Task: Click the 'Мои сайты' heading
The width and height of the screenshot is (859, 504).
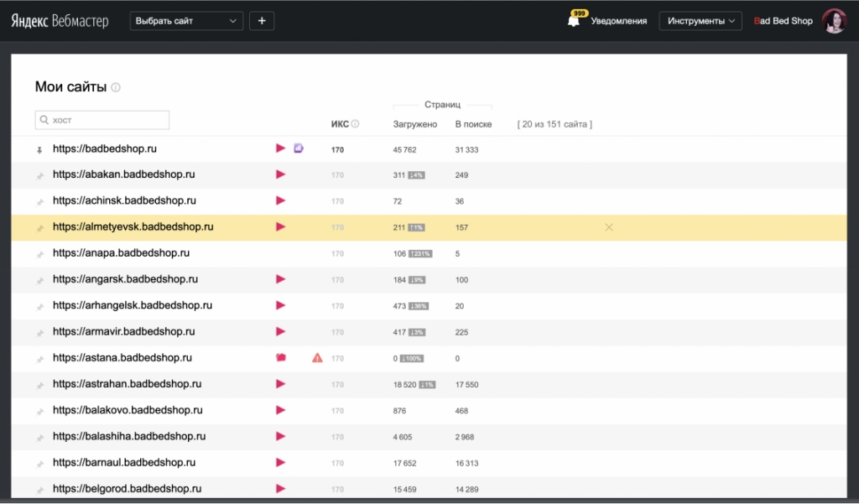Action: 70,86
